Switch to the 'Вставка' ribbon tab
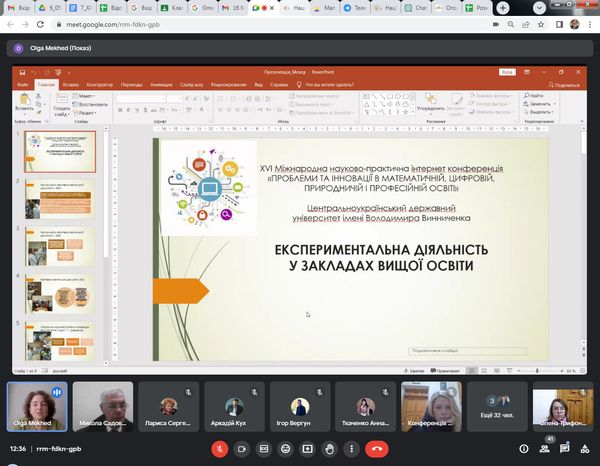The width and height of the screenshot is (600, 466). 71,85
